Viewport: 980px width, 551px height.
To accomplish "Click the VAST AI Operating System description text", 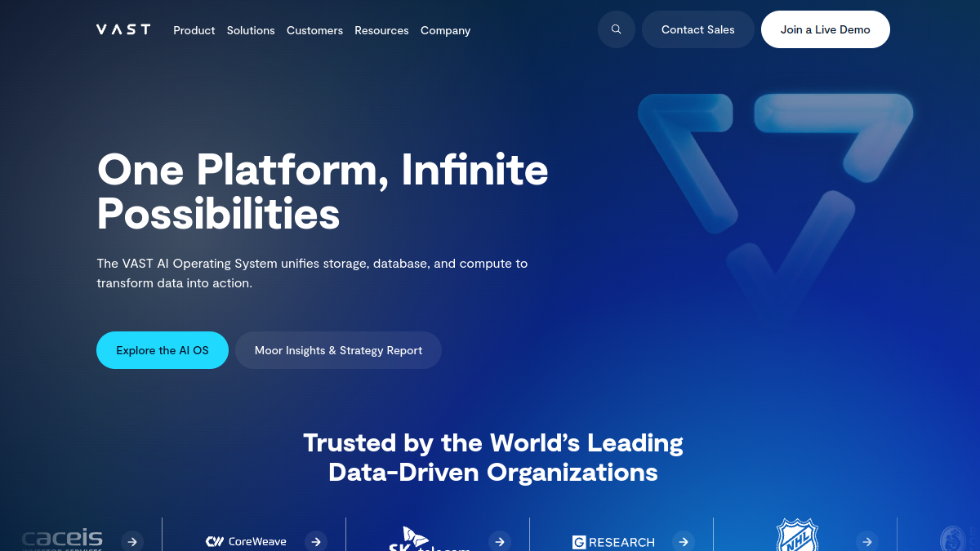I will (x=312, y=273).
